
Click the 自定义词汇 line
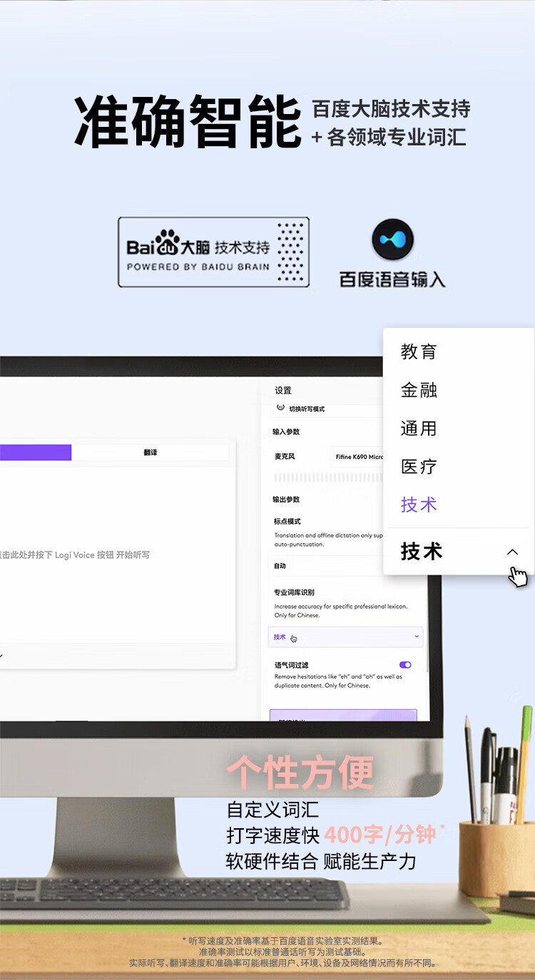pos(272,810)
